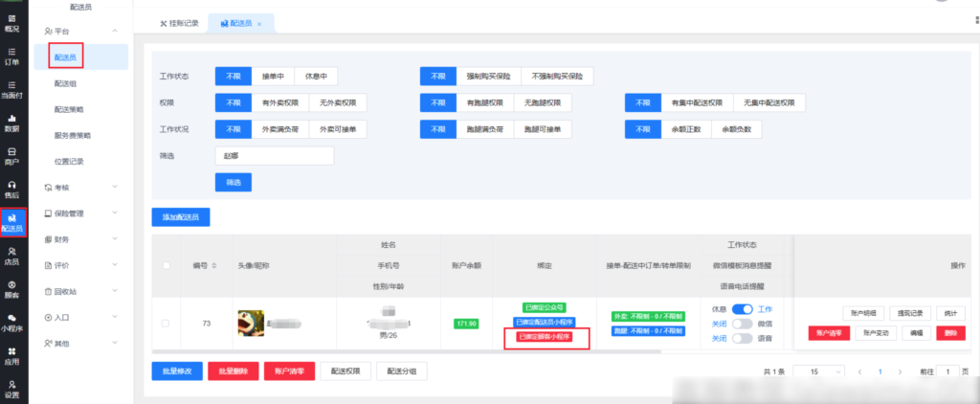The width and height of the screenshot is (980, 404).
Task: Open the 数据 data chart icon
Action: tap(12, 122)
